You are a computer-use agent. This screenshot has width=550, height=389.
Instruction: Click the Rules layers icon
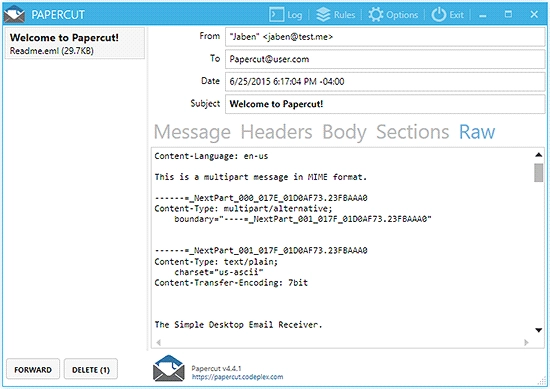coord(323,14)
